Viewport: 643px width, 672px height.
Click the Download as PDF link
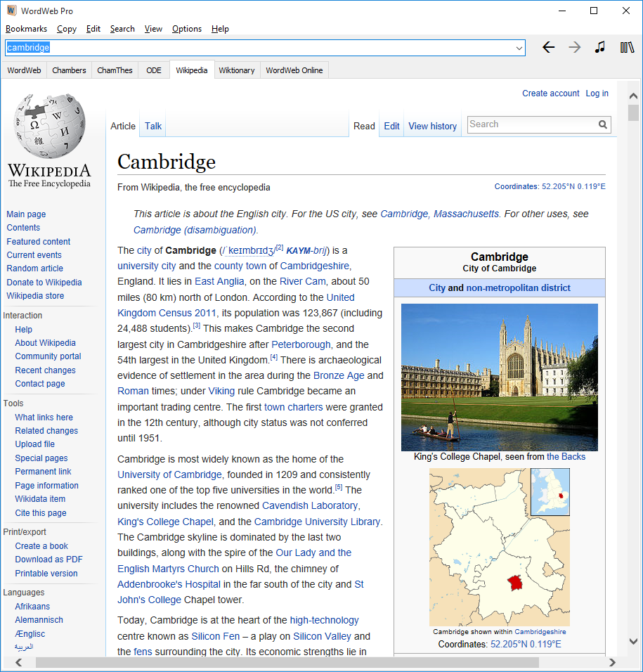48,560
